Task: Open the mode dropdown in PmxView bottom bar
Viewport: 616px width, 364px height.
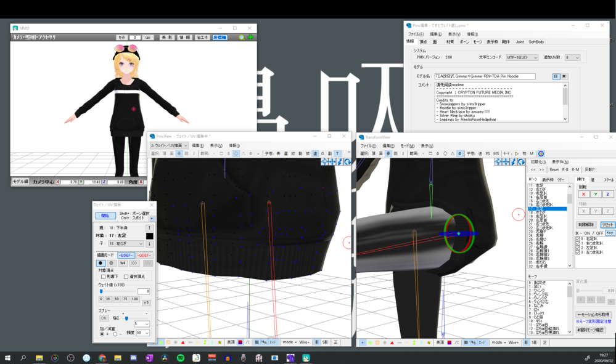Action: click(x=290, y=342)
